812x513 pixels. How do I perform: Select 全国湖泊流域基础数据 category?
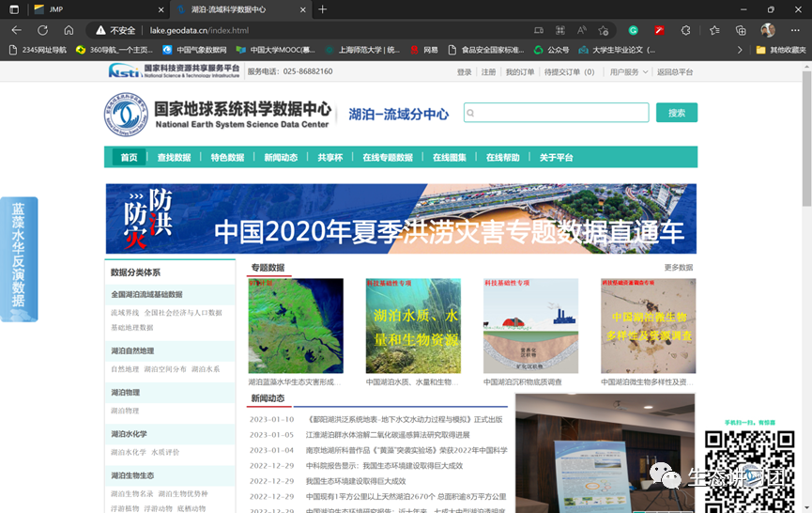146,294
